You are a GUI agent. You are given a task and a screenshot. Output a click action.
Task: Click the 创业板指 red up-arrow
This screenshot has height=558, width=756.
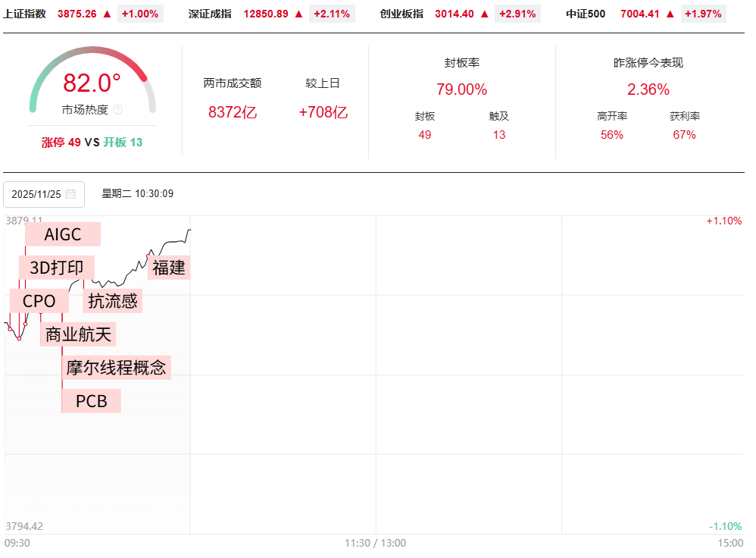[x=485, y=14]
